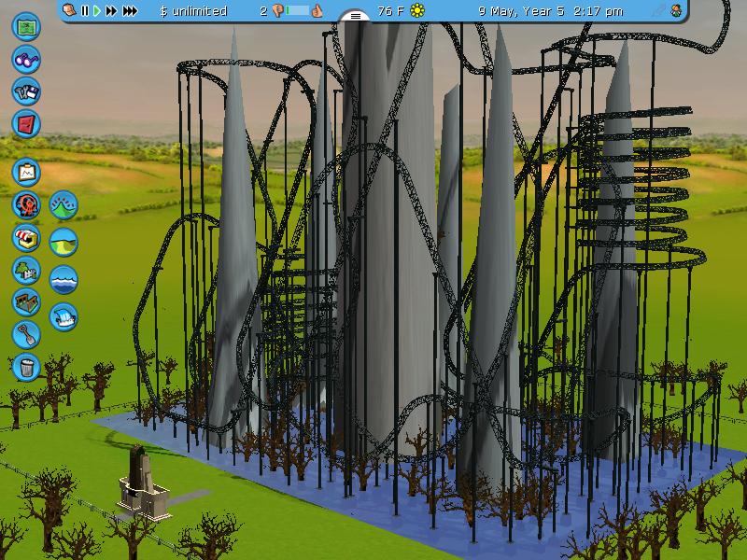Viewport: 747px width, 560px height.
Task: Click the '76 F' temperature readout
Action: [x=389, y=11]
